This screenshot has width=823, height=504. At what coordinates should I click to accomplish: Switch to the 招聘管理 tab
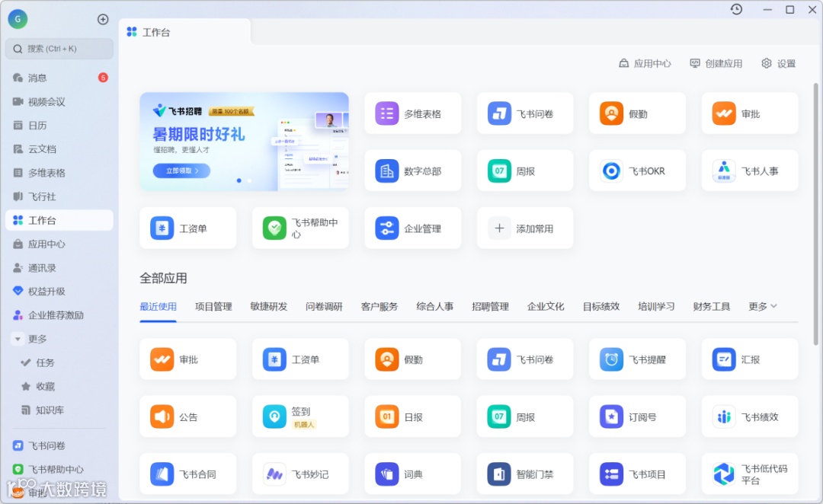coord(490,306)
